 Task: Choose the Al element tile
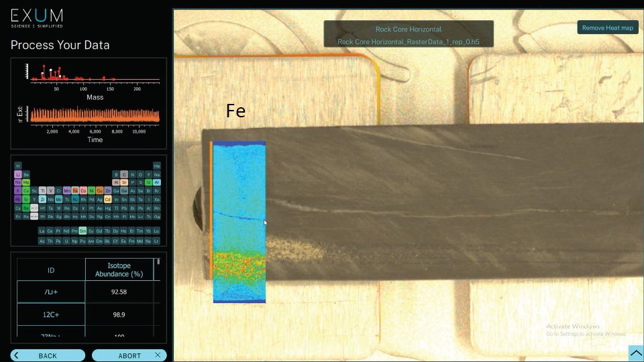pos(116,182)
